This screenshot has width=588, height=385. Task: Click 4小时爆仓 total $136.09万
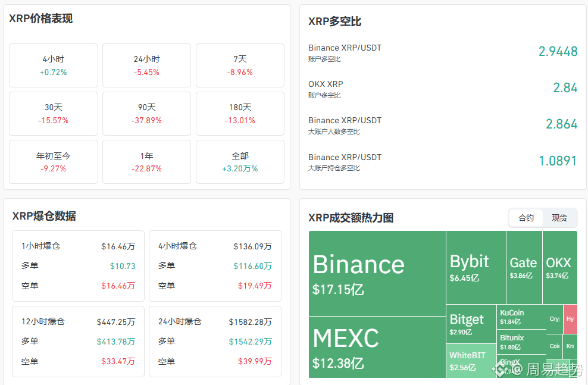253,246
